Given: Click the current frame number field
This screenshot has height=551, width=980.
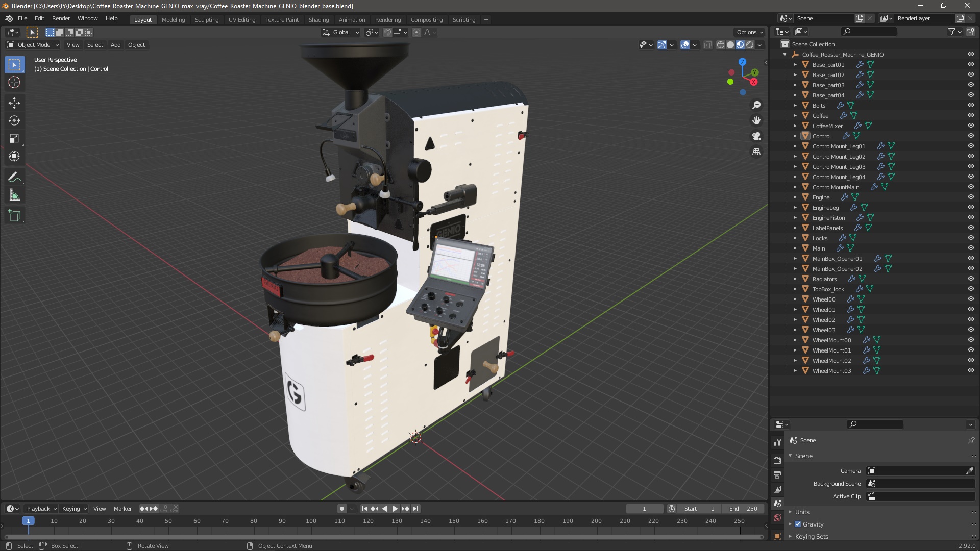Looking at the screenshot, I should click(644, 509).
